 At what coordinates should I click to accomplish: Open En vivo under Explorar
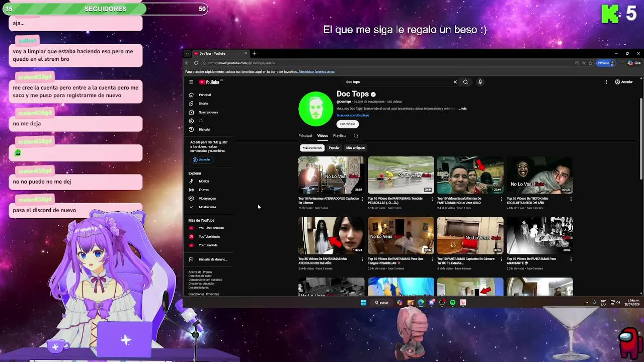[x=203, y=190]
